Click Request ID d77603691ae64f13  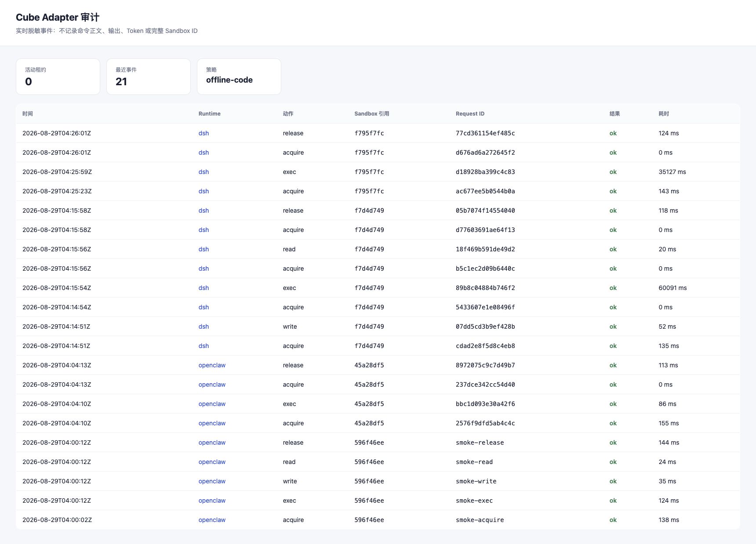tap(485, 230)
